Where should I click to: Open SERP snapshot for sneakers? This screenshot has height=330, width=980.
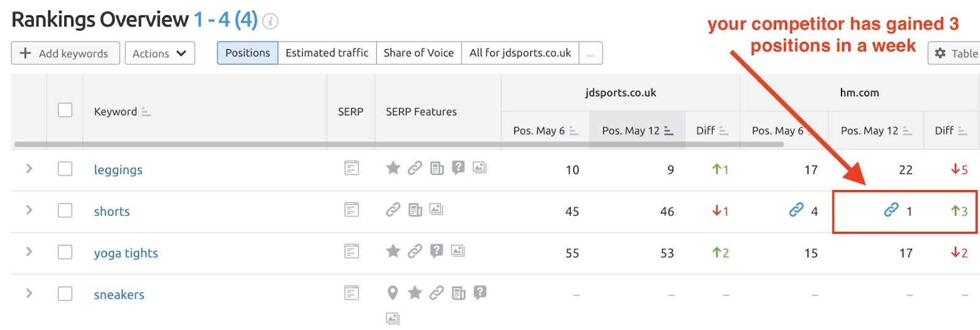[x=352, y=293]
